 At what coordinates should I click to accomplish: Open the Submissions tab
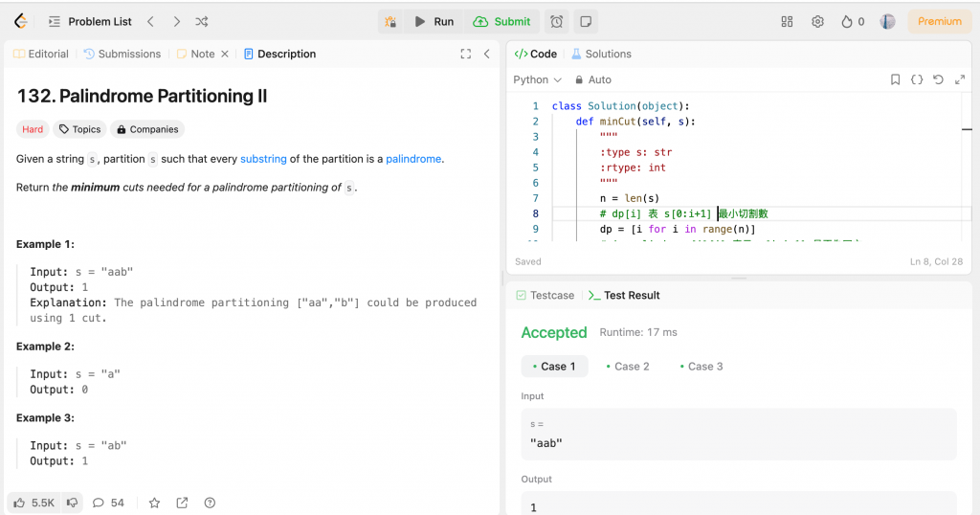[x=122, y=54]
